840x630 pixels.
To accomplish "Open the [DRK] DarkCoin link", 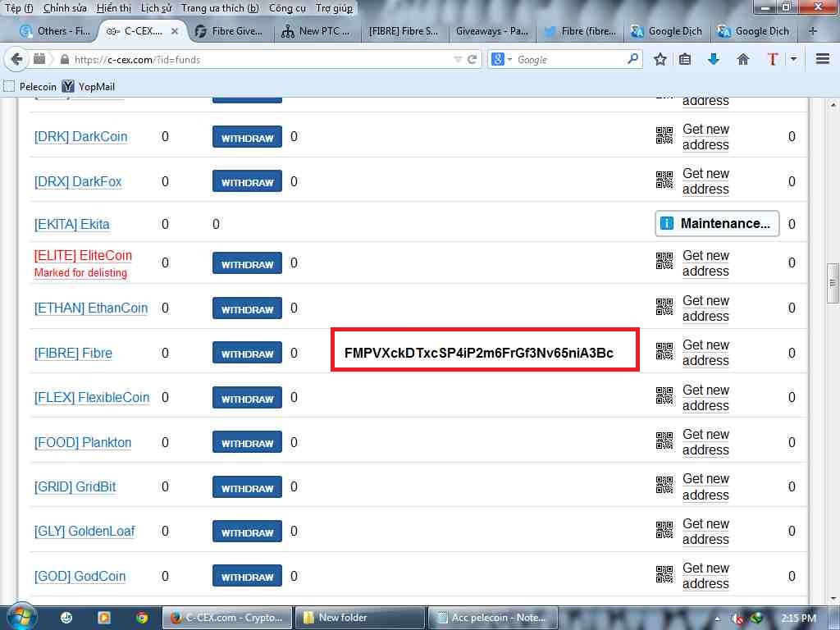I will tap(81, 137).
